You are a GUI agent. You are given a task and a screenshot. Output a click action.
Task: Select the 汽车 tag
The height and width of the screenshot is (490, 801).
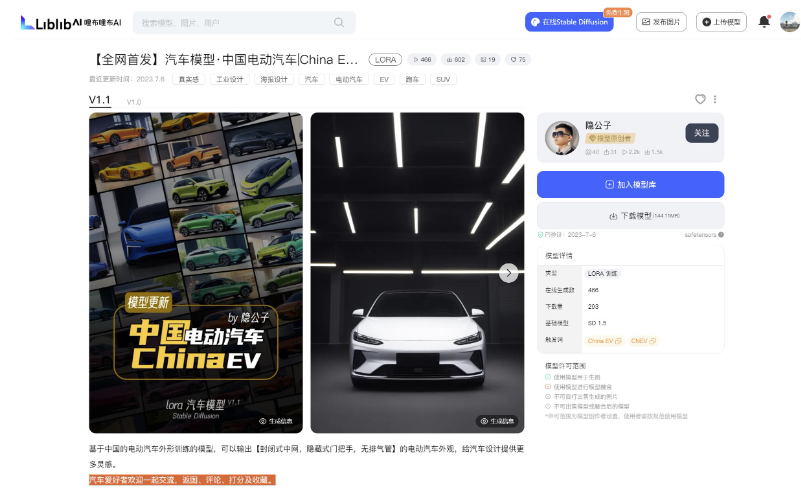point(311,79)
